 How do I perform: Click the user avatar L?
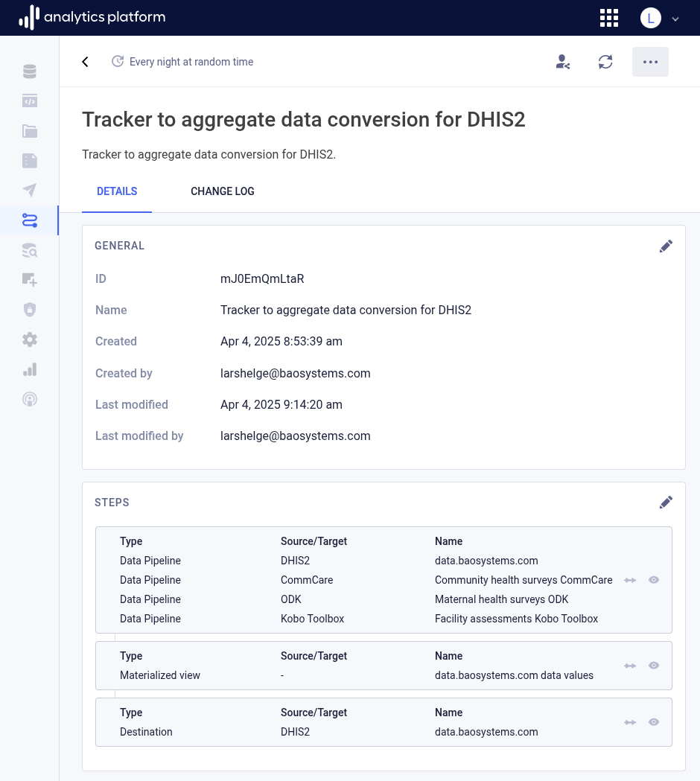coord(650,19)
